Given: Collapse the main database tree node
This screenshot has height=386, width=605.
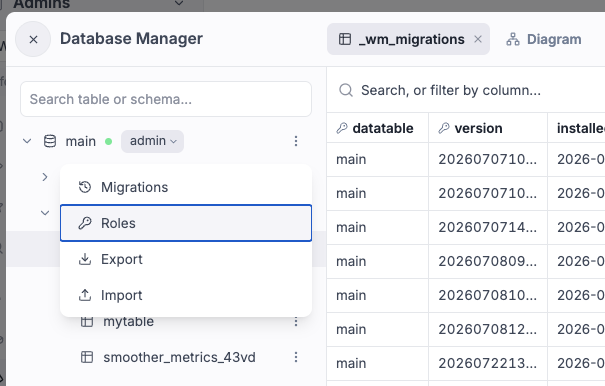Looking at the screenshot, I should 27,141.
